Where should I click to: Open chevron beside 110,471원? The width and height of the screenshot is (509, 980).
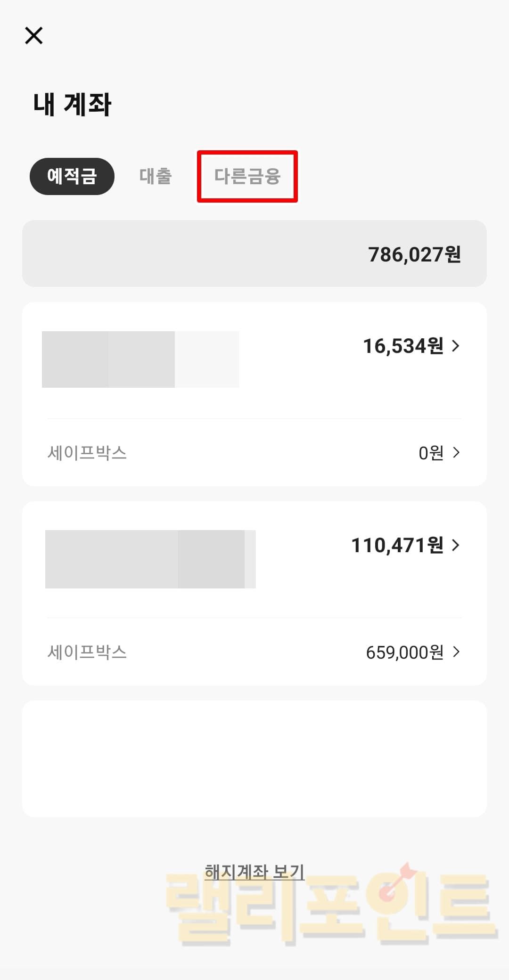455,545
